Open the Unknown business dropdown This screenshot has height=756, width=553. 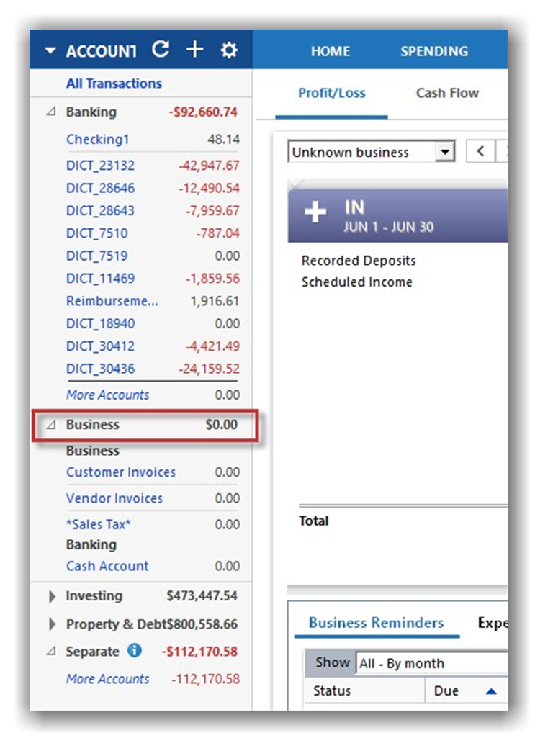coord(446,153)
